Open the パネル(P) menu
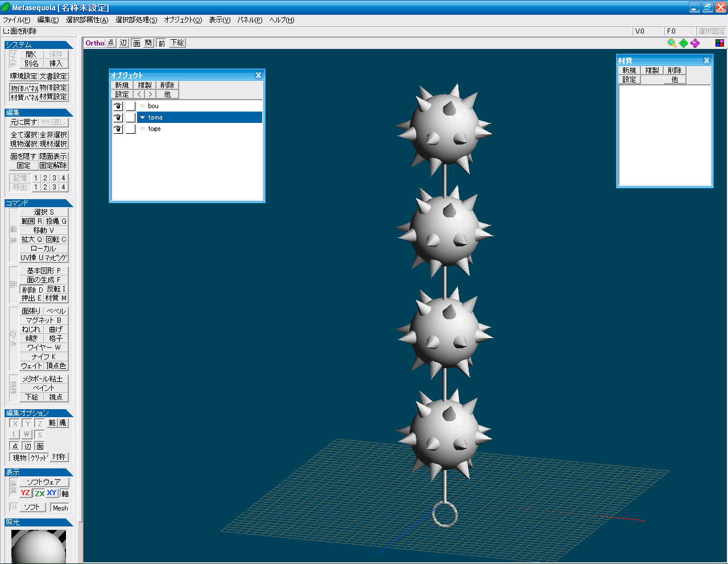Screen dimensions: 728x564 (x=250, y=20)
